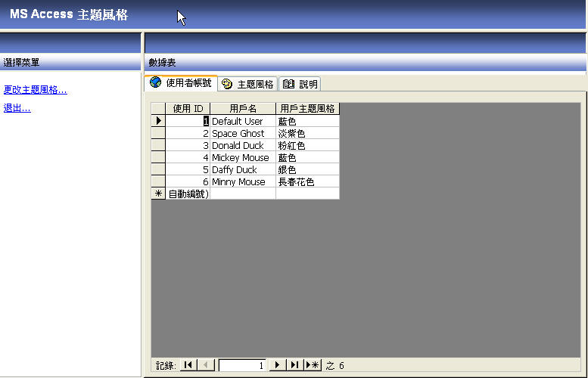Jump to last record navigation button
This screenshot has width=588, height=378.
tap(294, 365)
